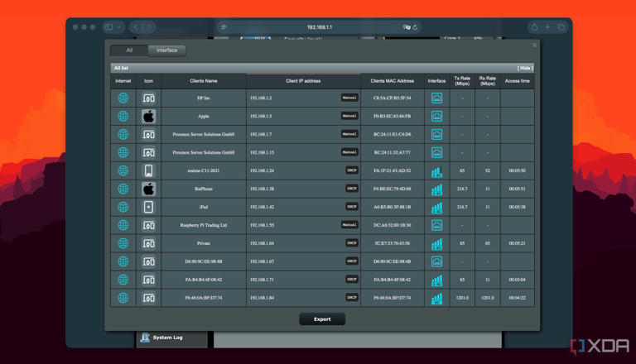Click the tablet icon in the iPad row
The height and width of the screenshot is (364, 636).
pos(148,207)
